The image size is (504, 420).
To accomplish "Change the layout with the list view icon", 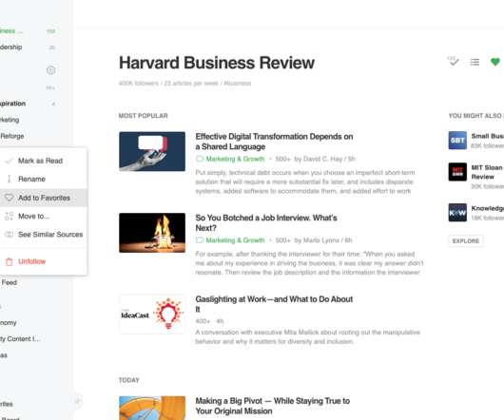I will (x=475, y=62).
